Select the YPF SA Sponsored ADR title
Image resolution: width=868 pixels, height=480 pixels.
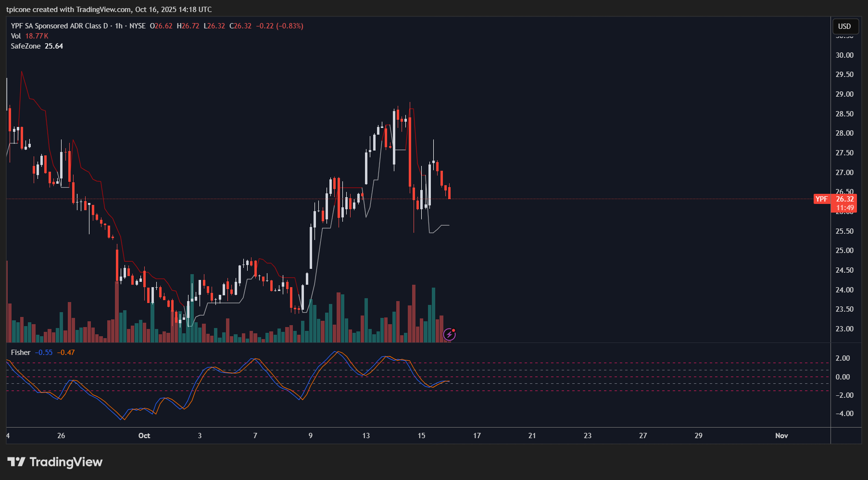pos(59,26)
